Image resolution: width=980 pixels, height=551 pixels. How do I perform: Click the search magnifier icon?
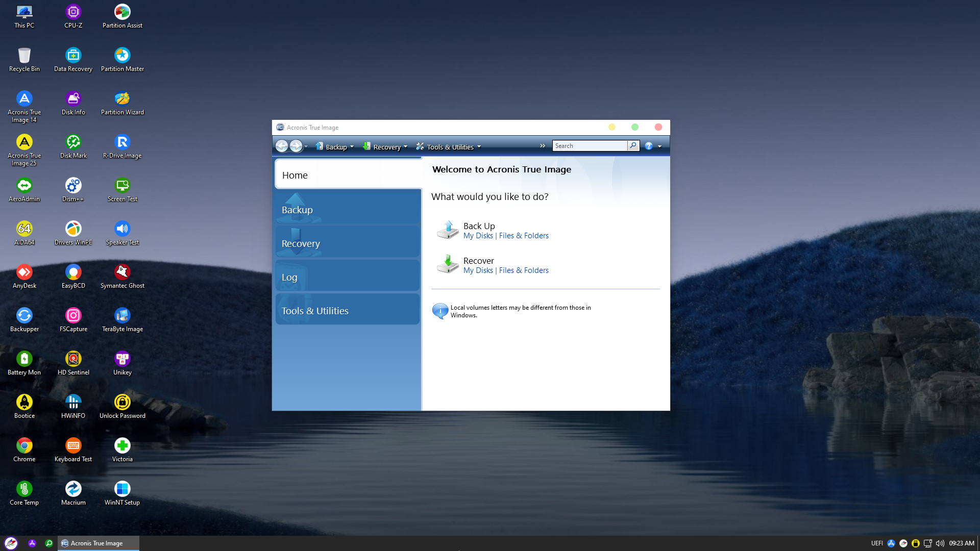coord(633,146)
